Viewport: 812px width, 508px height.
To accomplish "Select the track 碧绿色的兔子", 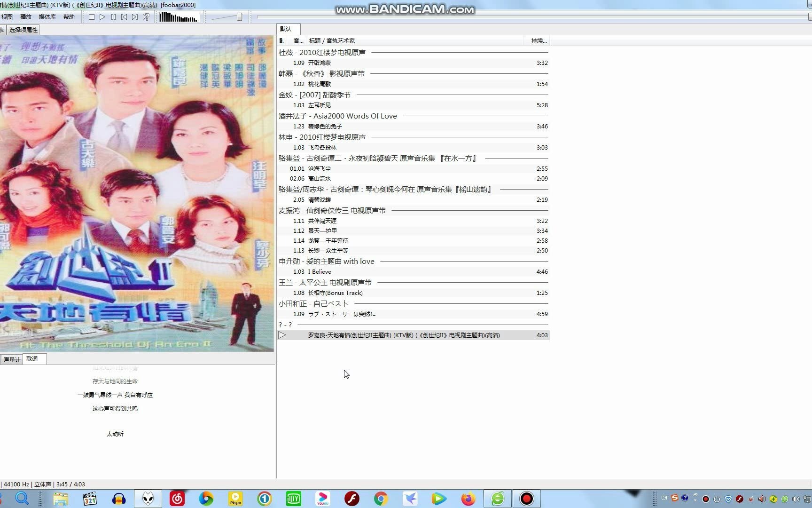I will [x=413, y=127].
